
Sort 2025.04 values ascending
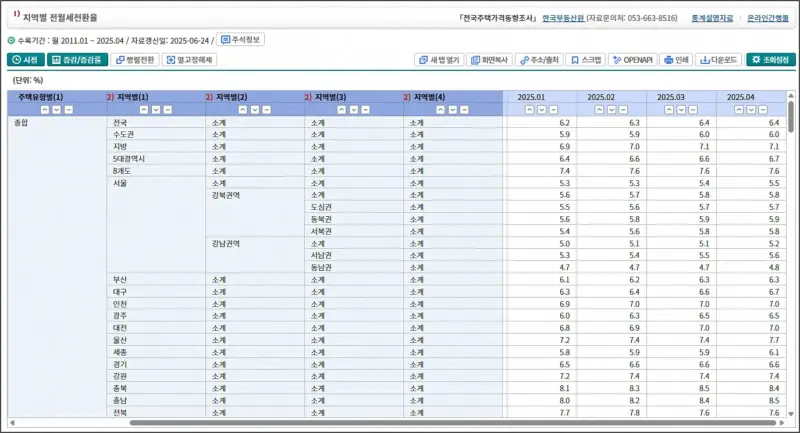point(739,110)
